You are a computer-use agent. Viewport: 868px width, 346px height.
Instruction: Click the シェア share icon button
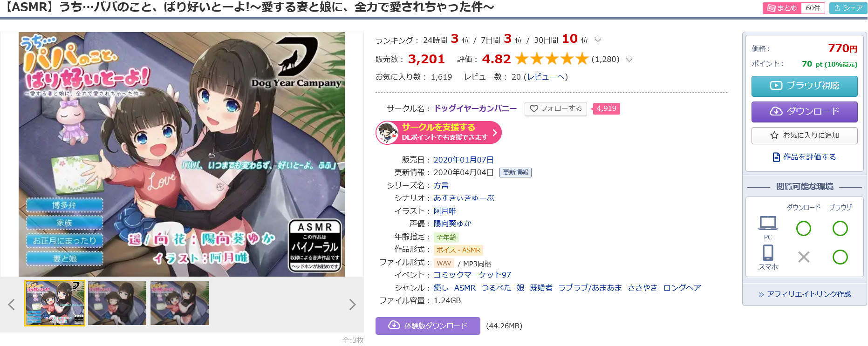coord(848,8)
